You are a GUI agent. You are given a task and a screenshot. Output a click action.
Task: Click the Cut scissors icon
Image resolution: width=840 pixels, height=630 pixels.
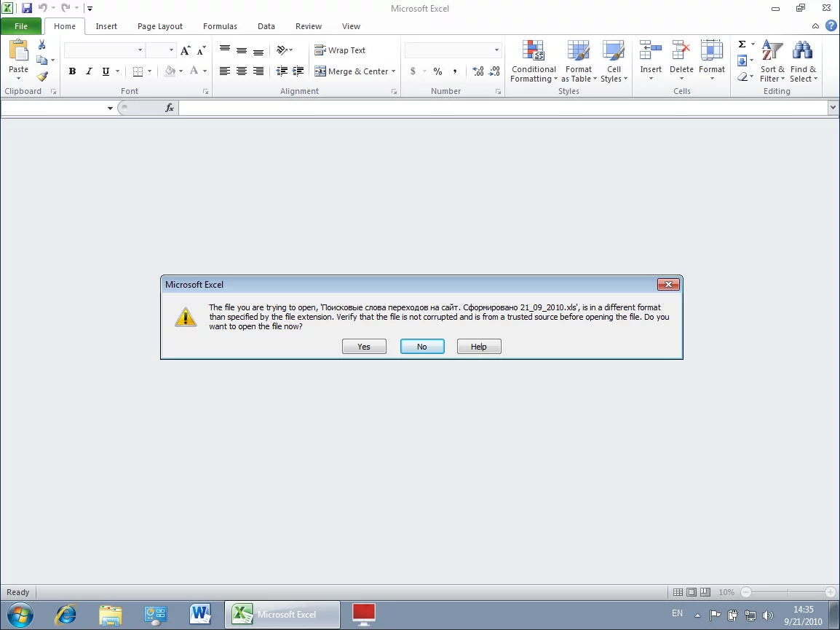pyautogui.click(x=41, y=44)
